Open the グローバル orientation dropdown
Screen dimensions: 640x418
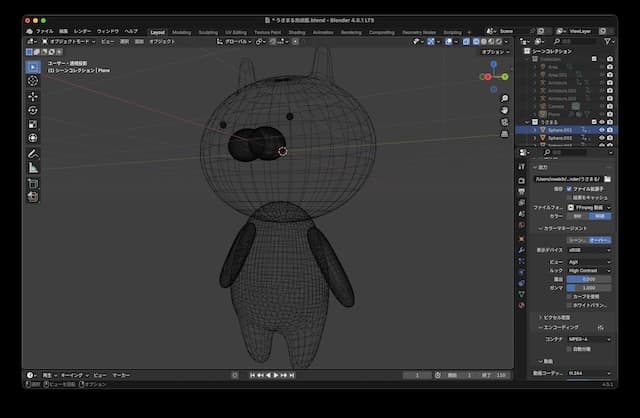pos(234,41)
